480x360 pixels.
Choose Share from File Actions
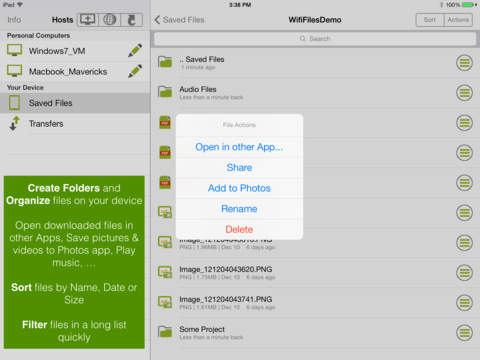coord(239,168)
